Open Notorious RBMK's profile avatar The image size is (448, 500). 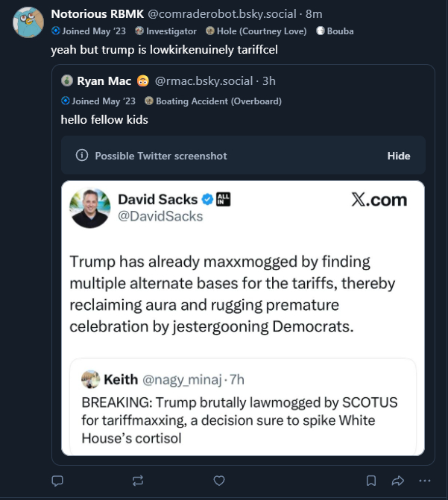28,22
